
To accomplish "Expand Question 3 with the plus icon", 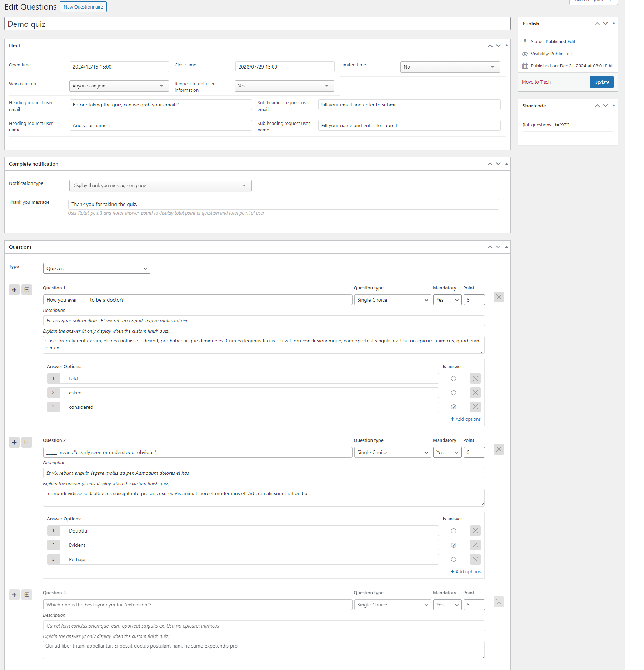I will [27, 594].
